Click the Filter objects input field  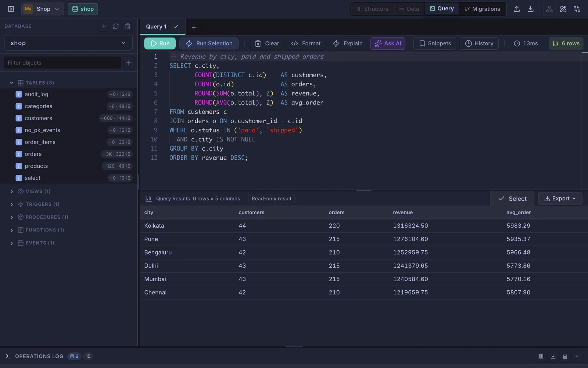(62, 63)
